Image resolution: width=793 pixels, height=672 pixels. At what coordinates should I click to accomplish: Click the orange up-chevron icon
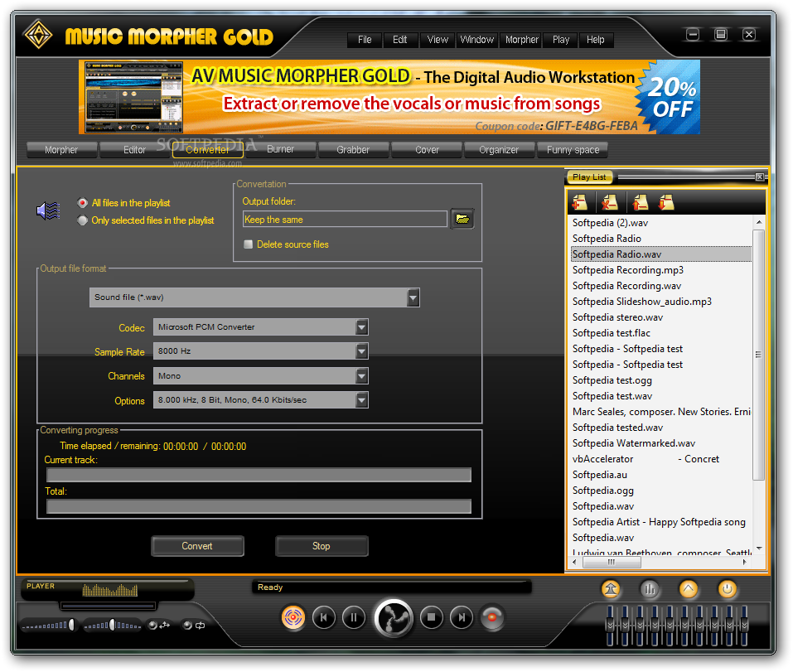coord(689,589)
